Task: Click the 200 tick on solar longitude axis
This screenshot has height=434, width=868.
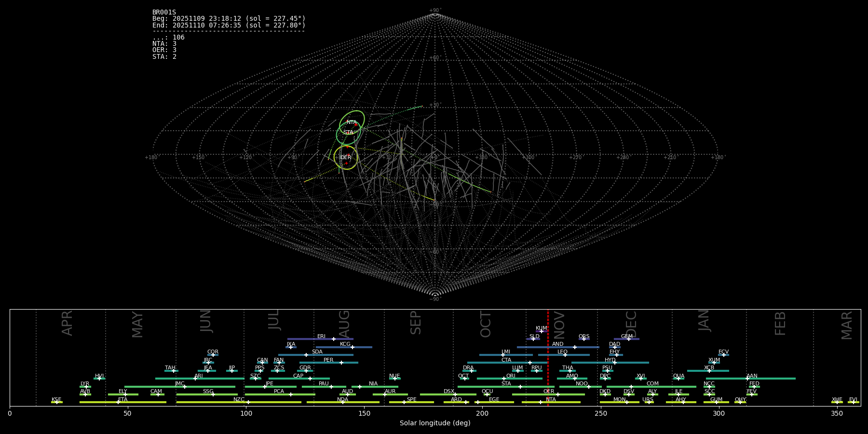Action: point(482,413)
